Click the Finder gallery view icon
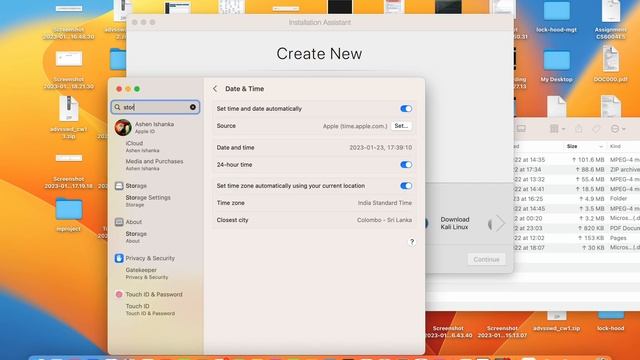Screen dimensions: 640x360 tap(521, 129)
